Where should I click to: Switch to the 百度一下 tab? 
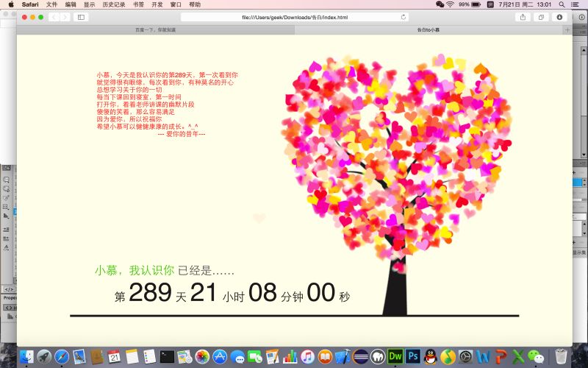click(x=156, y=29)
